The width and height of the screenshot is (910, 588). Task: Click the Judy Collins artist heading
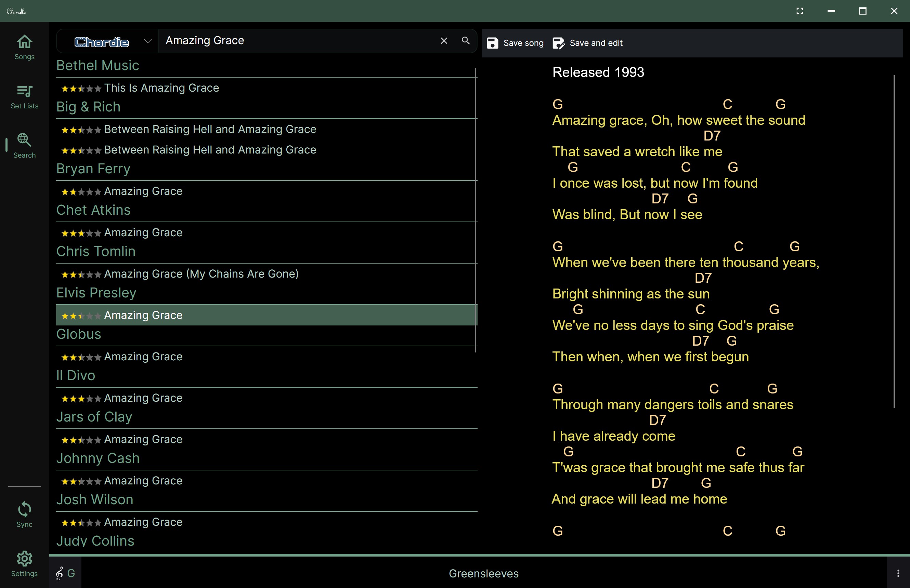coord(95,541)
